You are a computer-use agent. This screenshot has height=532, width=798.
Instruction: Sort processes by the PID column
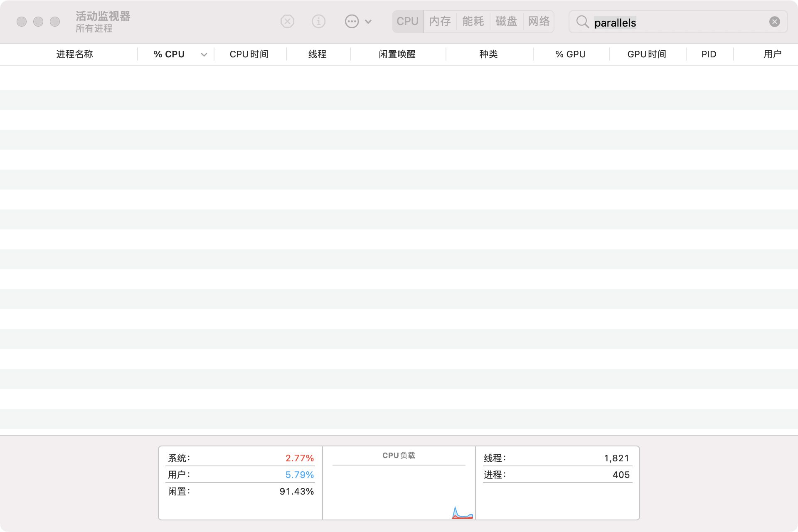708,54
